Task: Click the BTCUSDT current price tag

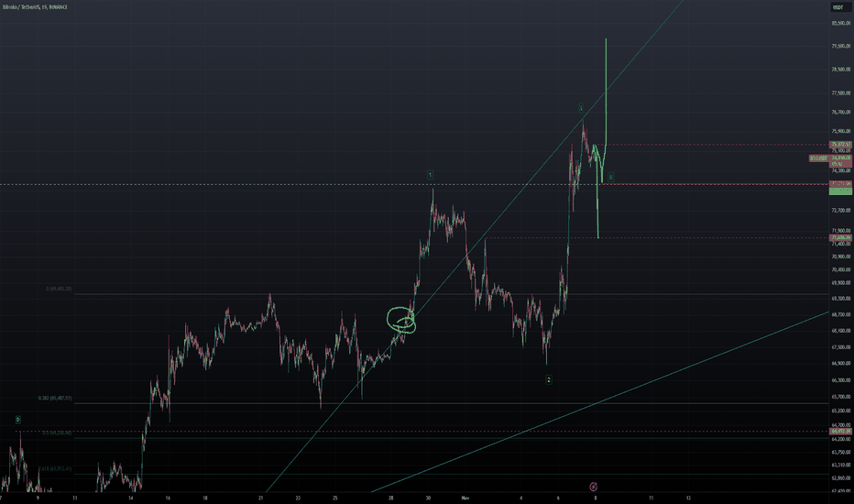Action: pyautogui.click(x=830, y=159)
